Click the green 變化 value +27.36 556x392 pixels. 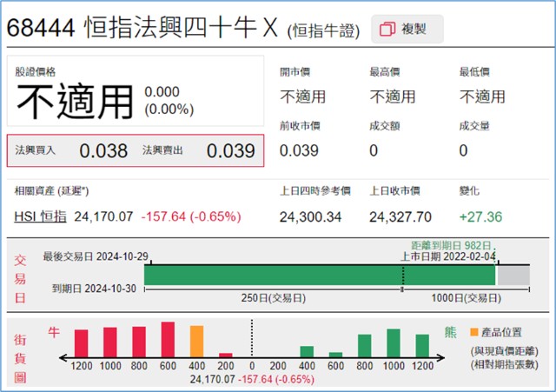(480, 217)
